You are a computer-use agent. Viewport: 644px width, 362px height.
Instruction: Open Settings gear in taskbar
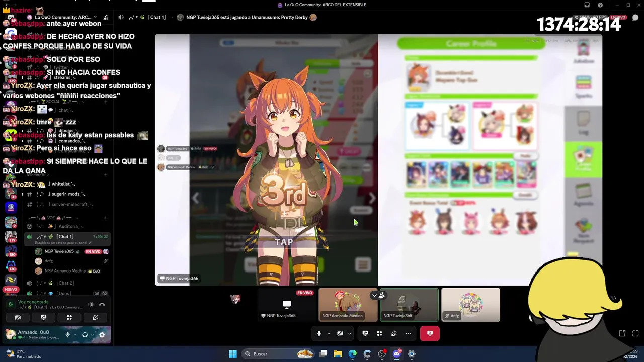point(412,354)
